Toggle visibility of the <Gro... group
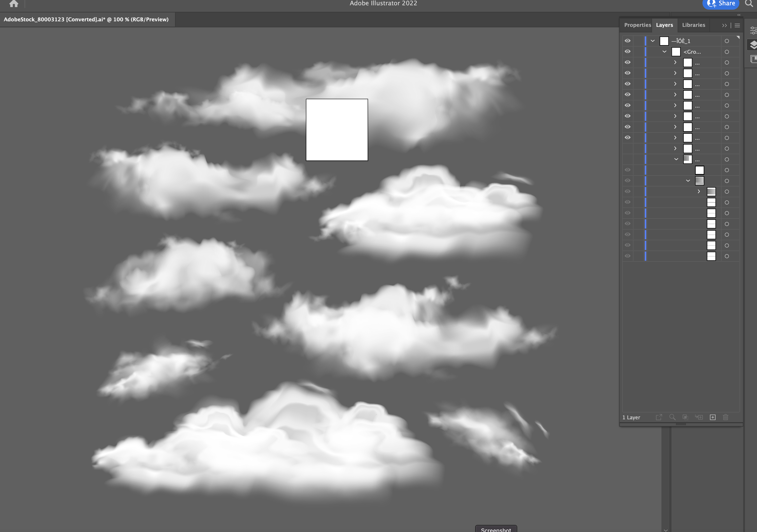 tap(627, 52)
